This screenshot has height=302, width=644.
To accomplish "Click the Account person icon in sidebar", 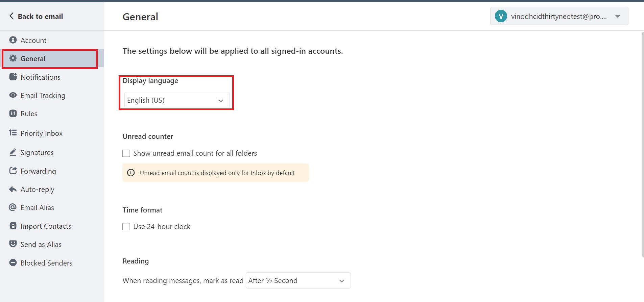I will 13,40.
